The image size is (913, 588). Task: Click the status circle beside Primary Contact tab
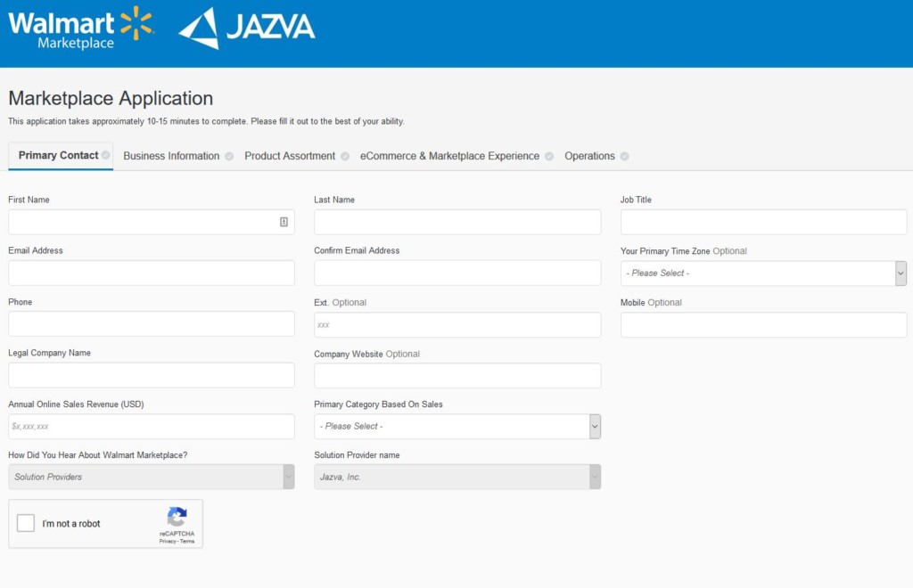105,155
